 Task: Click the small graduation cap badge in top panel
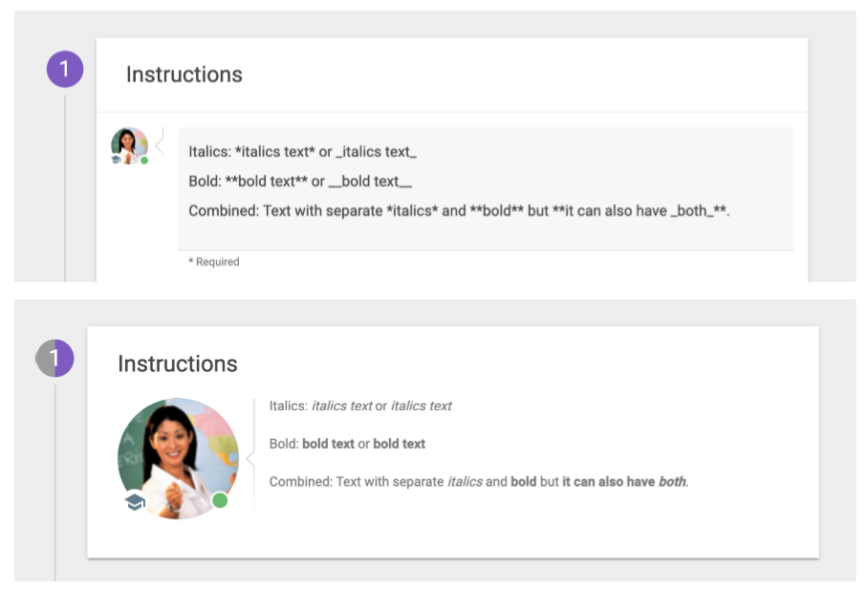[x=116, y=160]
